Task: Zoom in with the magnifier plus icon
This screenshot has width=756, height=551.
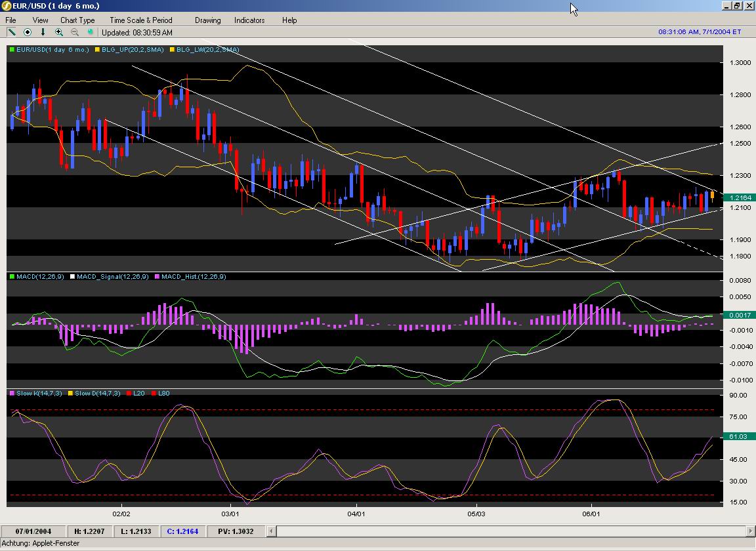Action: point(59,32)
